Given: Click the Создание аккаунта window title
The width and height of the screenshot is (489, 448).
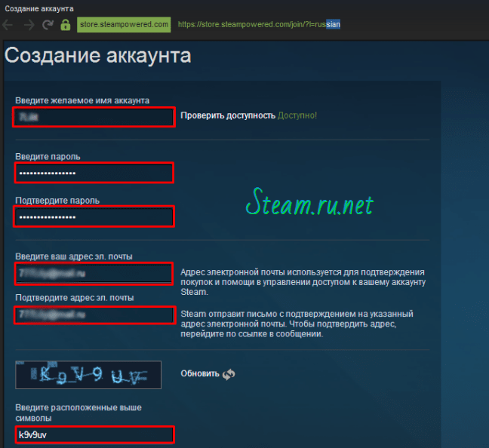Looking at the screenshot, I should tap(39, 8).
